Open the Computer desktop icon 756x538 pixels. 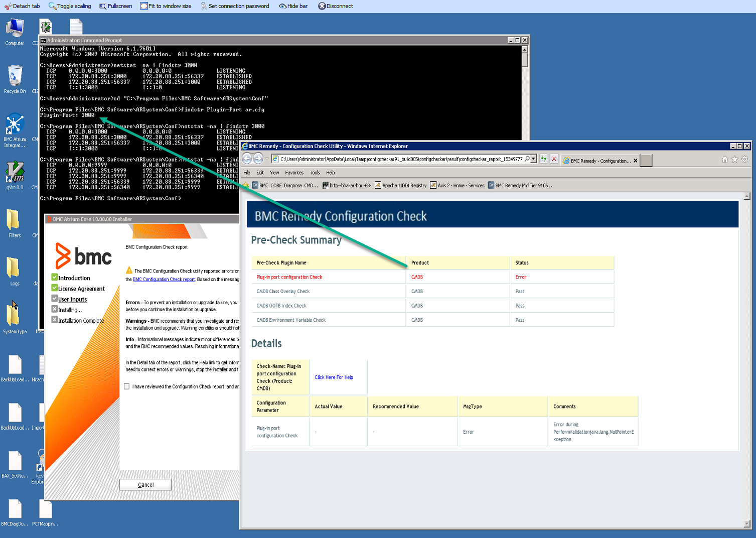tap(15, 32)
